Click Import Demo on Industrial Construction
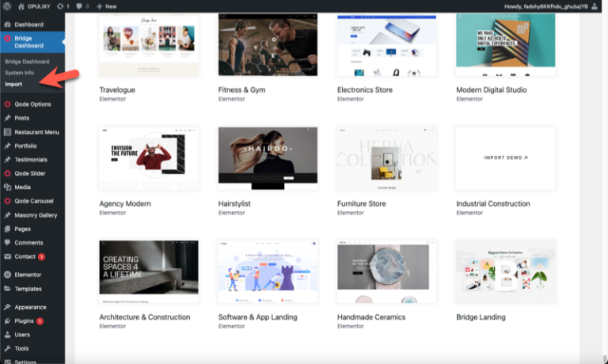608x364 pixels. pyautogui.click(x=505, y=157)
